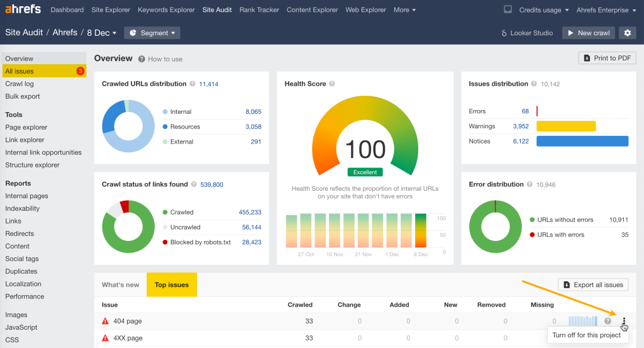This screenshot has height=348, width=644.
Task: Click the monitor icon beside Credits usage
Action: [x=508, y=10]
